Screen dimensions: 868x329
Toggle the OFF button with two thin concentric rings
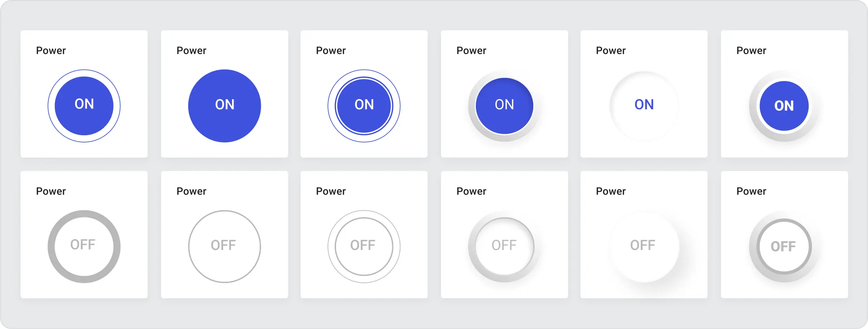pos(364,246)
